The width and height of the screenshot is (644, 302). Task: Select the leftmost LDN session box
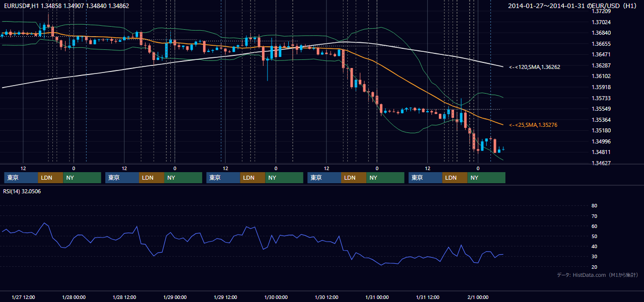click(51, 178)
